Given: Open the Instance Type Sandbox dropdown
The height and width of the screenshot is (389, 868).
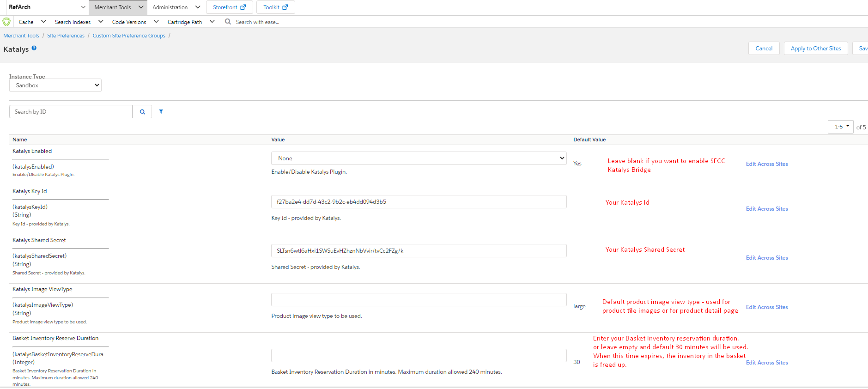Looking at the screenshot, I should click(x=55, y=85).
